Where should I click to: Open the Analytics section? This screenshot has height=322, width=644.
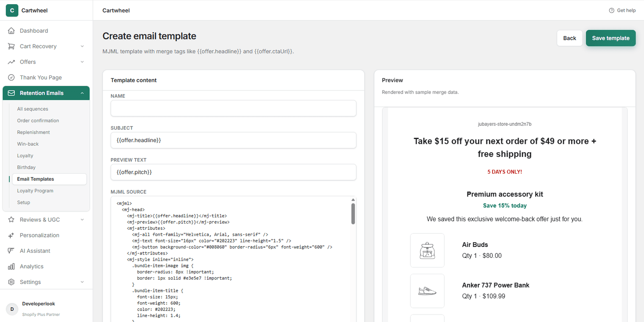coord(46,267)
